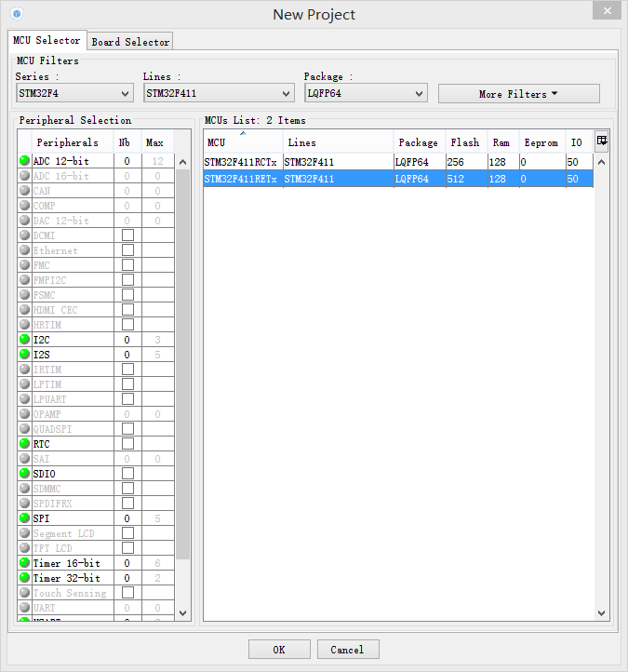Screen dimensions: 628x672
Task: Tick the FMC checkbox
Action: coord(127,265)
